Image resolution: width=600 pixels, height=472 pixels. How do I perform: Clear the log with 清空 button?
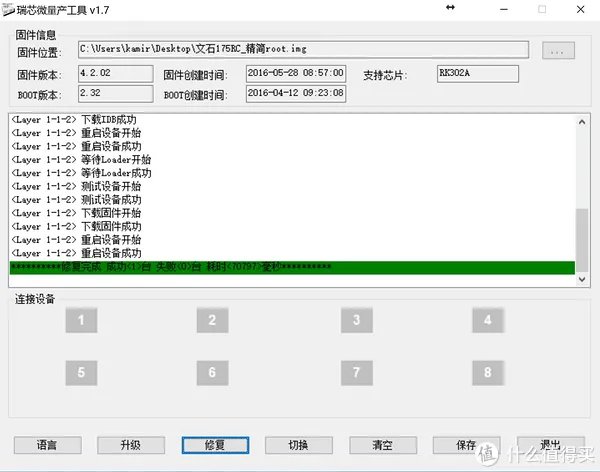383,445
